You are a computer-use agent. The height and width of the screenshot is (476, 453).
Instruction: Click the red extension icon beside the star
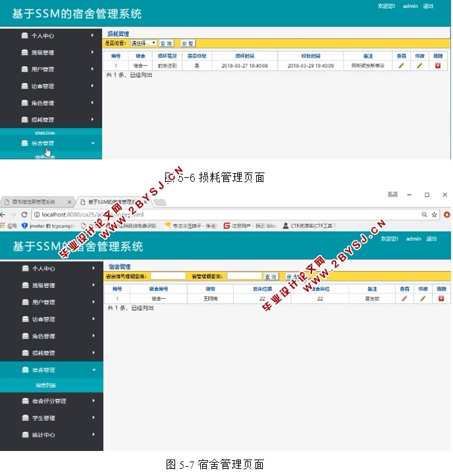(x=446, y=215)
